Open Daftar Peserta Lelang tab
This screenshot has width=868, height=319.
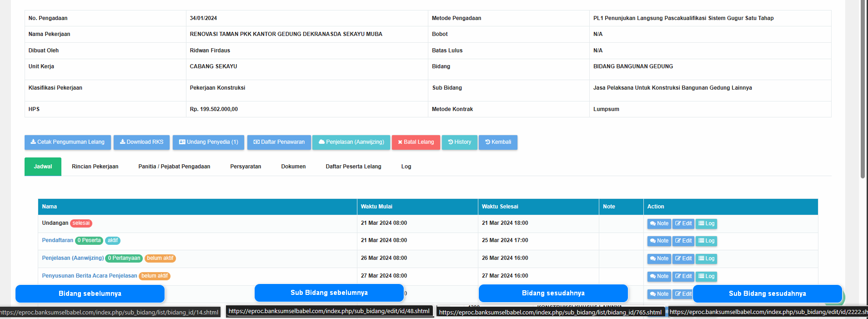(x=353, y=167)
